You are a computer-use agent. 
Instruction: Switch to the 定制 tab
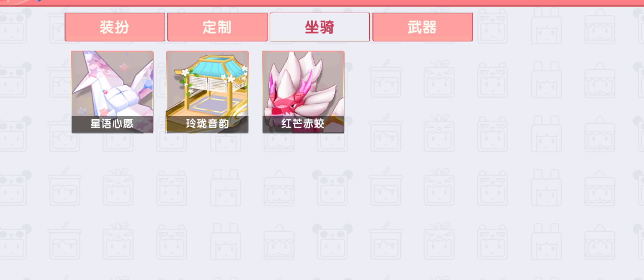tap(217, 27)
